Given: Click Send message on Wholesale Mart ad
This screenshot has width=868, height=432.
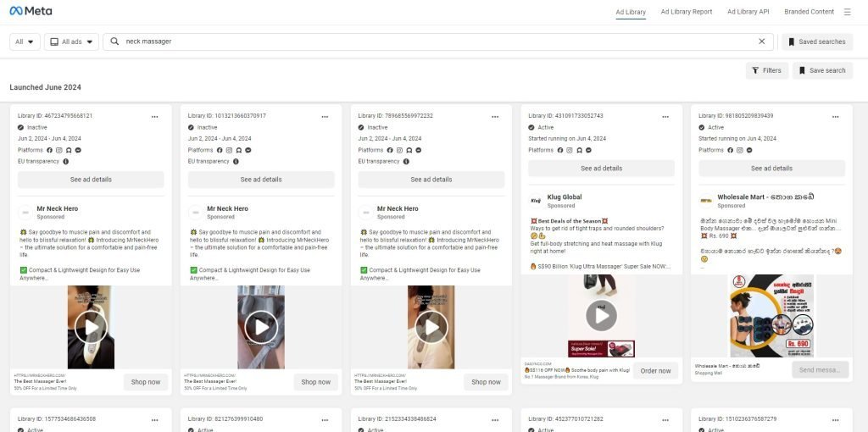Looking at the screenshot, I should tap(820, 370).
